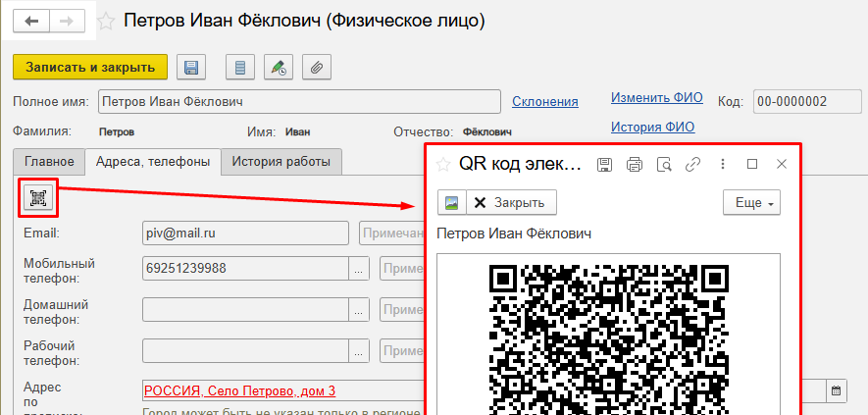Select the «Адреса, телефоны» tab
Screen dimensions: 868x415
point(153,162)
